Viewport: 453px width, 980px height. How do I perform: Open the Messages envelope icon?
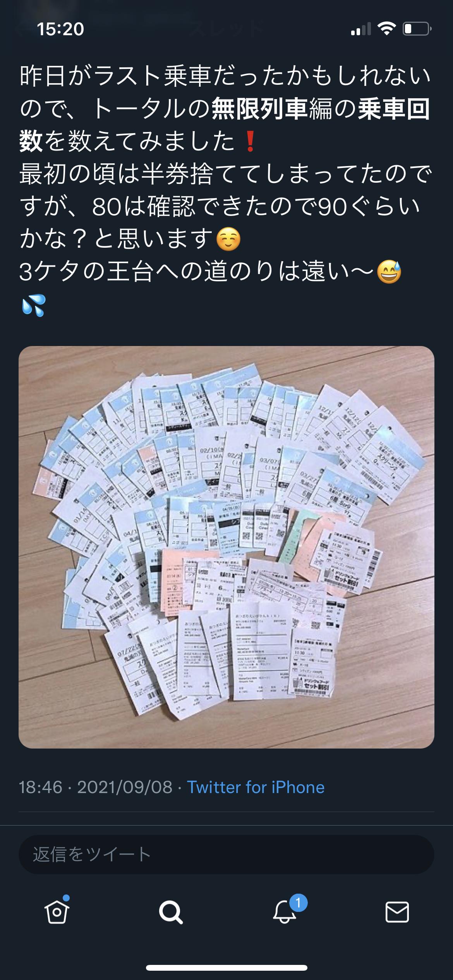[397, 912]
